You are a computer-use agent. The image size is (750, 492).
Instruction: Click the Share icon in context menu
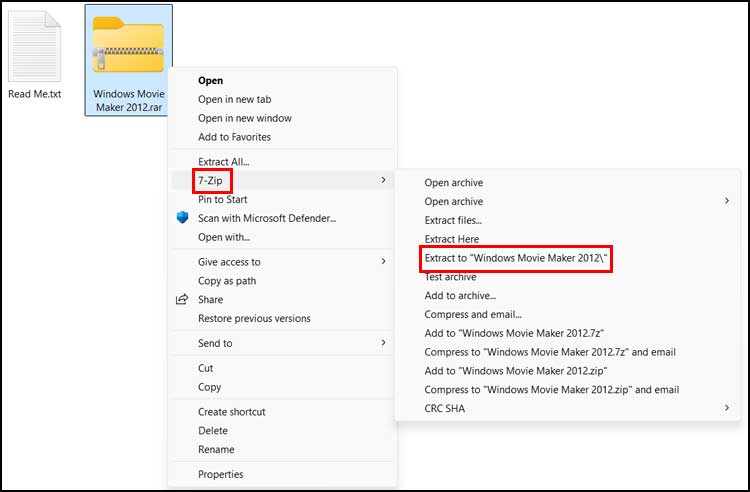(182, 299)
